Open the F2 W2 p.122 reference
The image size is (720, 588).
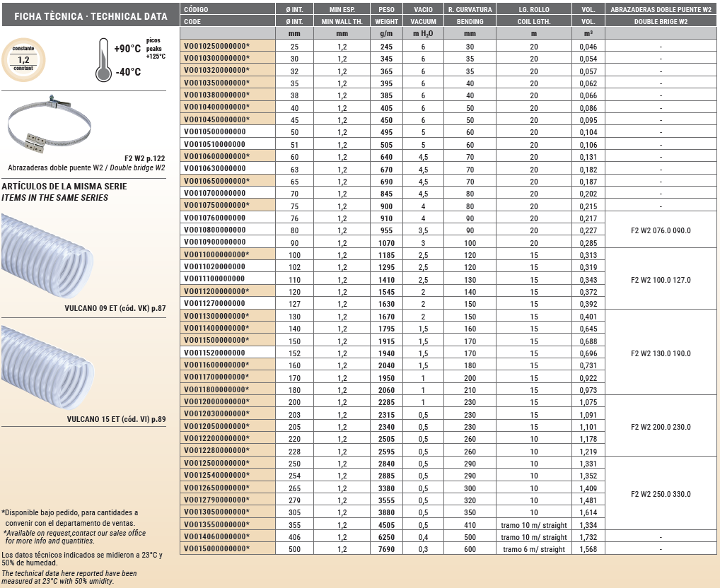pyautogui.click(x=144, y=158)
